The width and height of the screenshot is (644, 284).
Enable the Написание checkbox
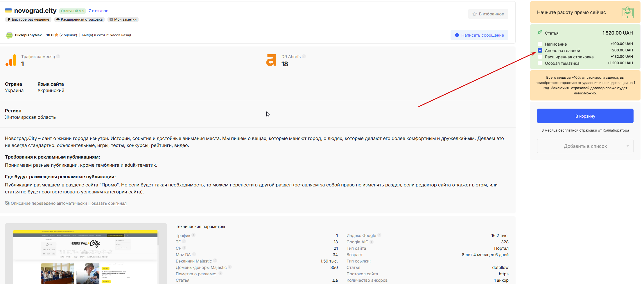coord(540,44)
